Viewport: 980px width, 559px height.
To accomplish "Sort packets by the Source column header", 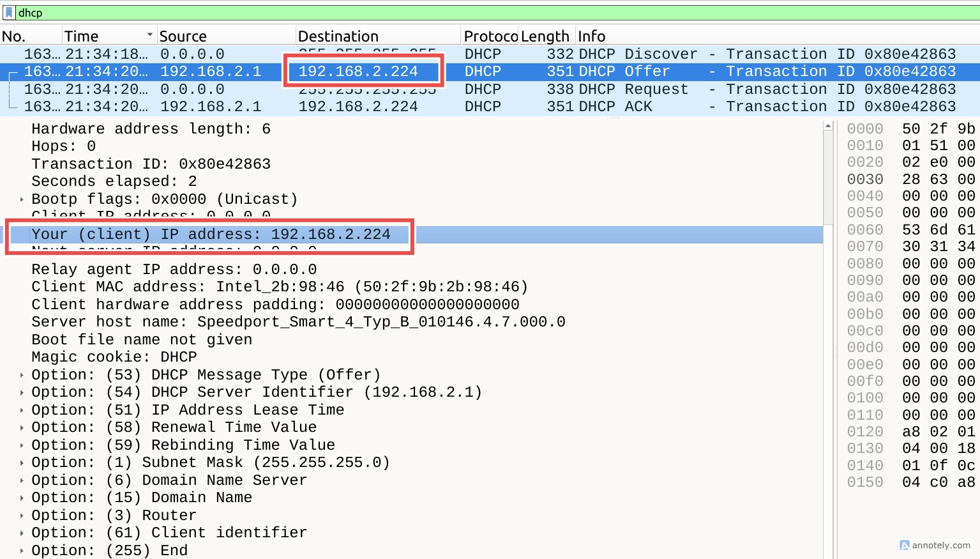I will click(x=183, y=36).
